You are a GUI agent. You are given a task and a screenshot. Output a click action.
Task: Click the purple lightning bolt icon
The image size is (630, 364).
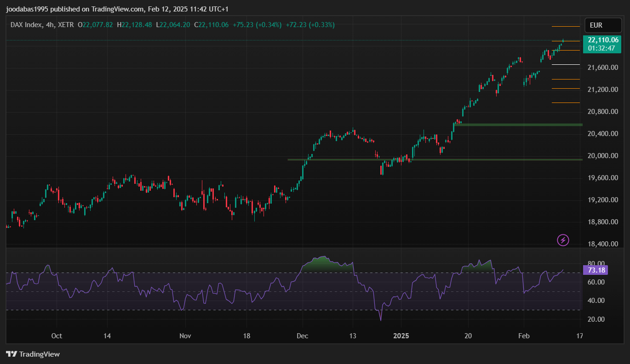[x=563, y=239]
